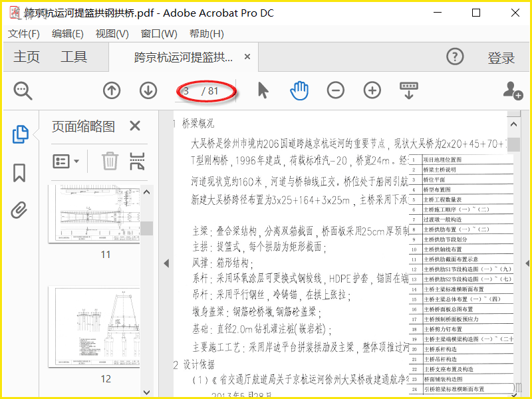Click the page number field showing 3

(x=186, y=91)
